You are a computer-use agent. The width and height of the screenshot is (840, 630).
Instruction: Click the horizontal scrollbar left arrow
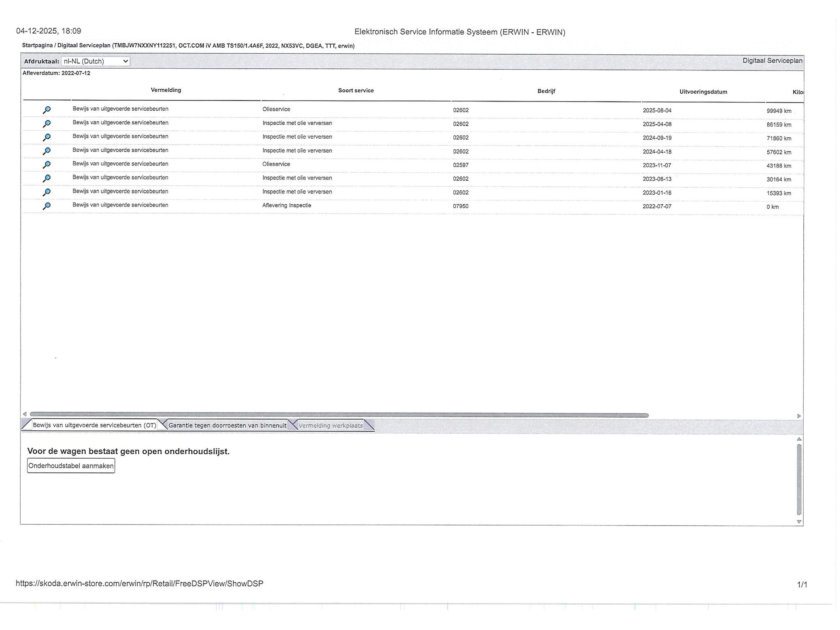pyautogui.click(x=25, y=414)
